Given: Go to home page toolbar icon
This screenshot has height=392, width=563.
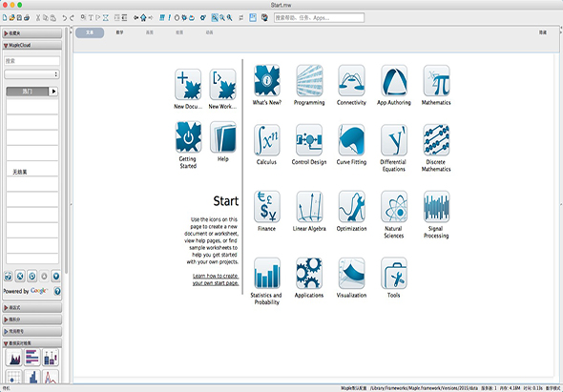Looking at the screenshot, I should (143, 17).
